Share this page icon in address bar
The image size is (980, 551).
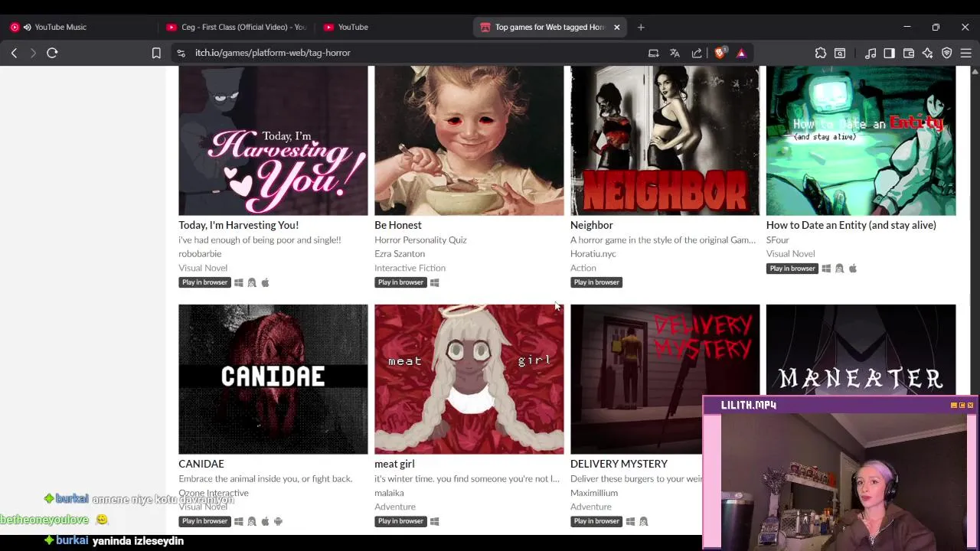(x=697, y=53)
